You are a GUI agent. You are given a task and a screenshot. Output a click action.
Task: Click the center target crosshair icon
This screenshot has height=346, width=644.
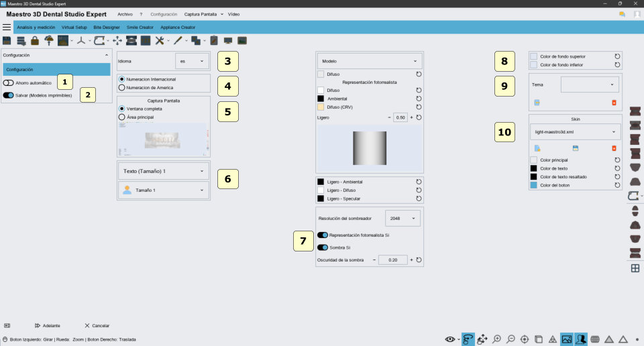point(525,339)
